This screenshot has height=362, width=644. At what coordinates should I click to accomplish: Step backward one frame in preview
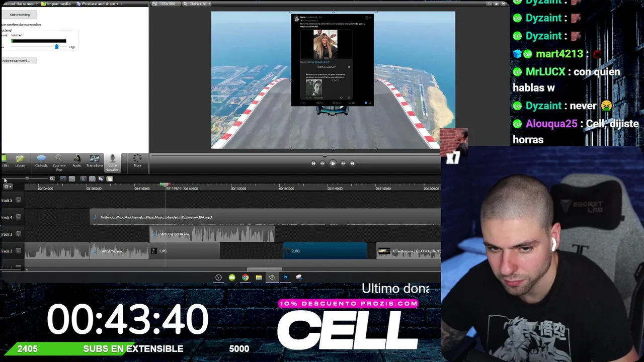(323, 163)
